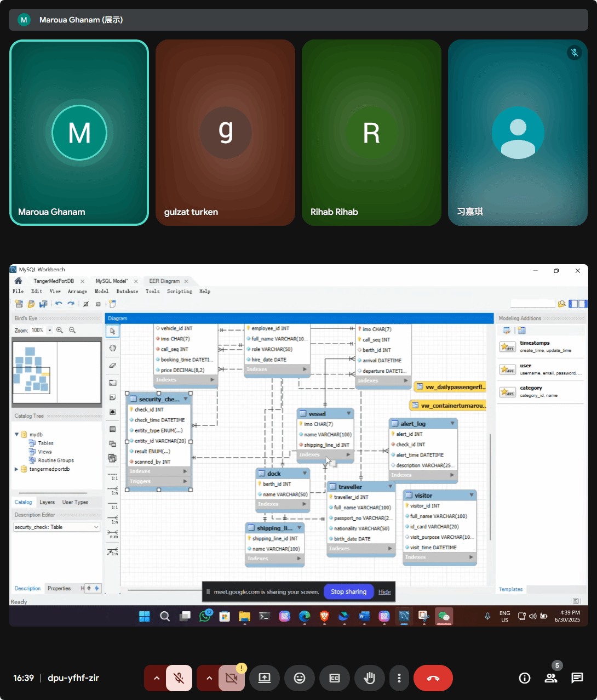The image size is (597, 700).
Task: Leave the call with the red button
Action: click(433, 678)
